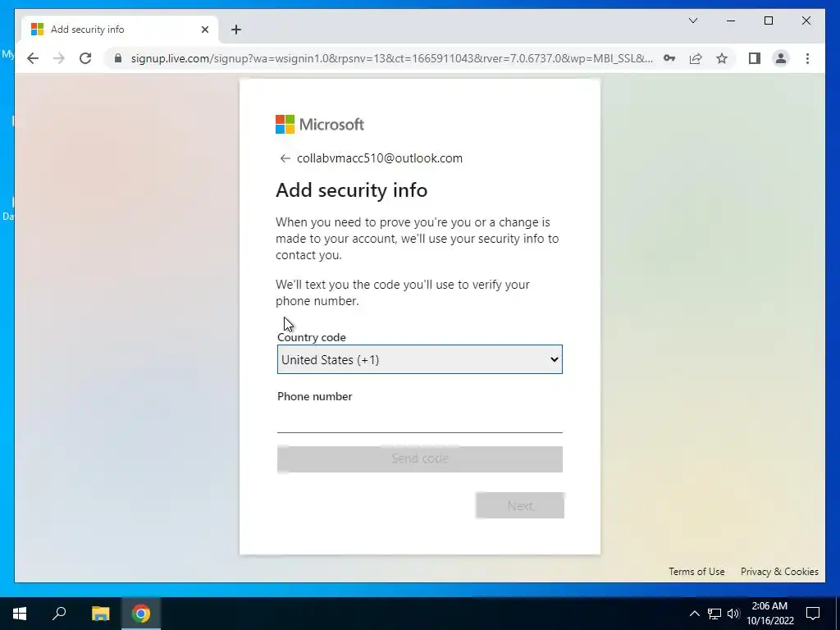Image resolution: width=840 pixels, height=630 pixels.
Task: Click the browser forward arrow
Action: click(x=59, y=58)
